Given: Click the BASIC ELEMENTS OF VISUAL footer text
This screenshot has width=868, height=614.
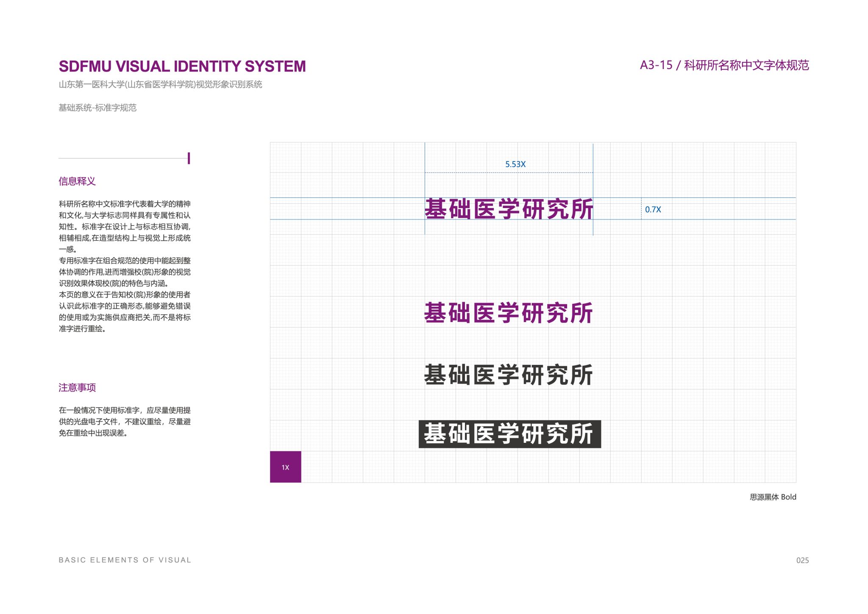Looking at the screenshot, I should click(125, 560).
